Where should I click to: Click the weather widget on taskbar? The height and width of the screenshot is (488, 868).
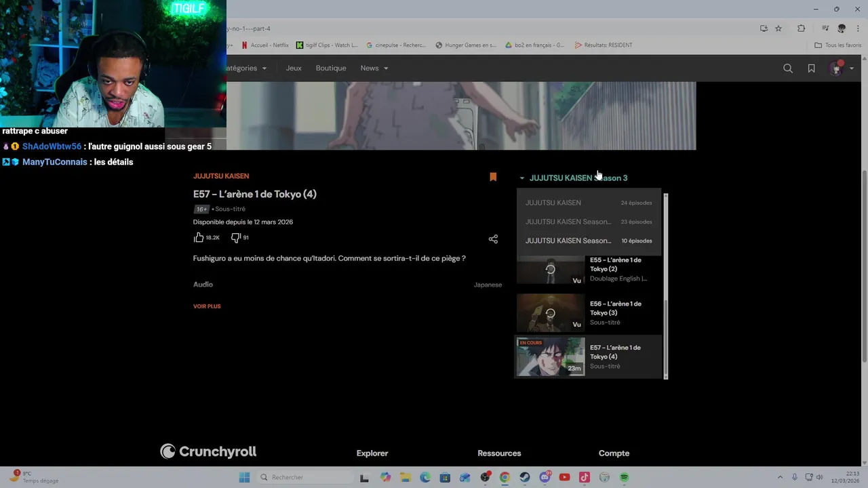(34, 477)
